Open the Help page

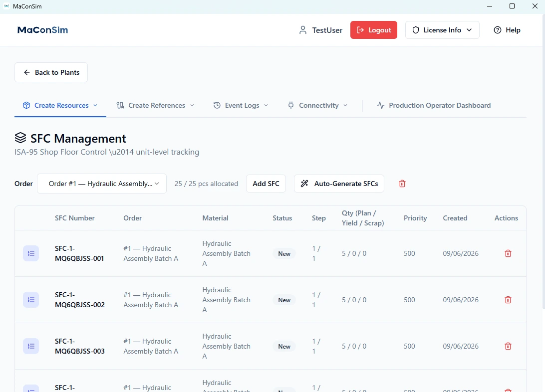(507, 30)
